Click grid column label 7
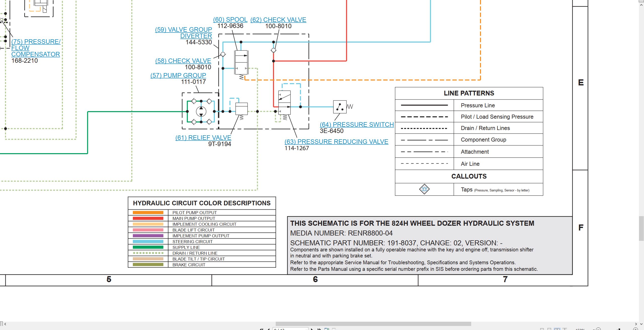The height and width of the screenshot is (330, 644). pos(505,279)
